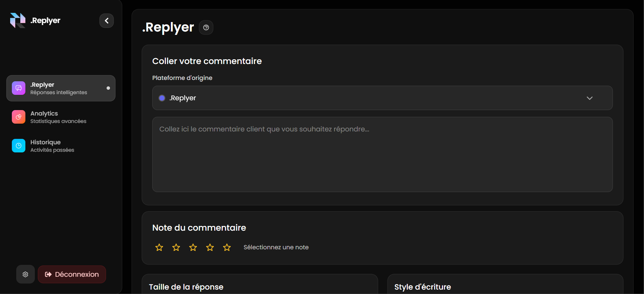Click the blue platform color dot

click(x=162, y=98)
